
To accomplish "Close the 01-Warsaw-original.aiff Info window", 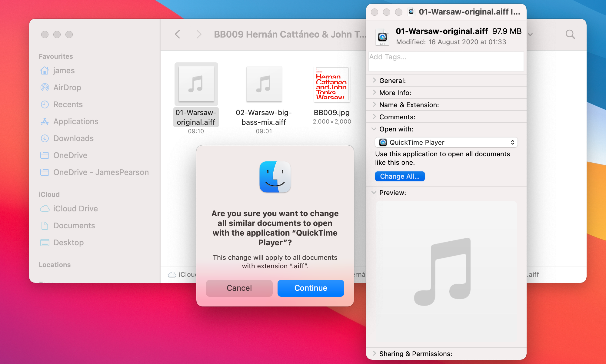I will click(x=375, y=12).
